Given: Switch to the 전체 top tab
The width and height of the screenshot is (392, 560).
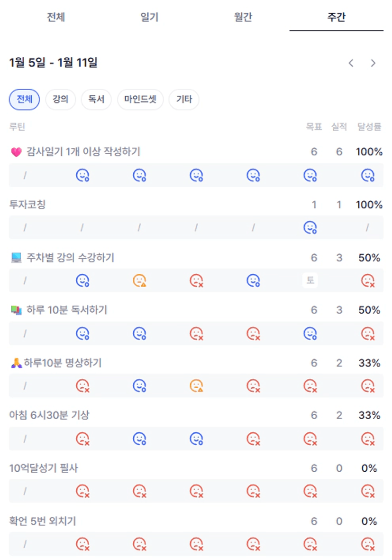Looking at the screenshot, I should coord(55,18).
